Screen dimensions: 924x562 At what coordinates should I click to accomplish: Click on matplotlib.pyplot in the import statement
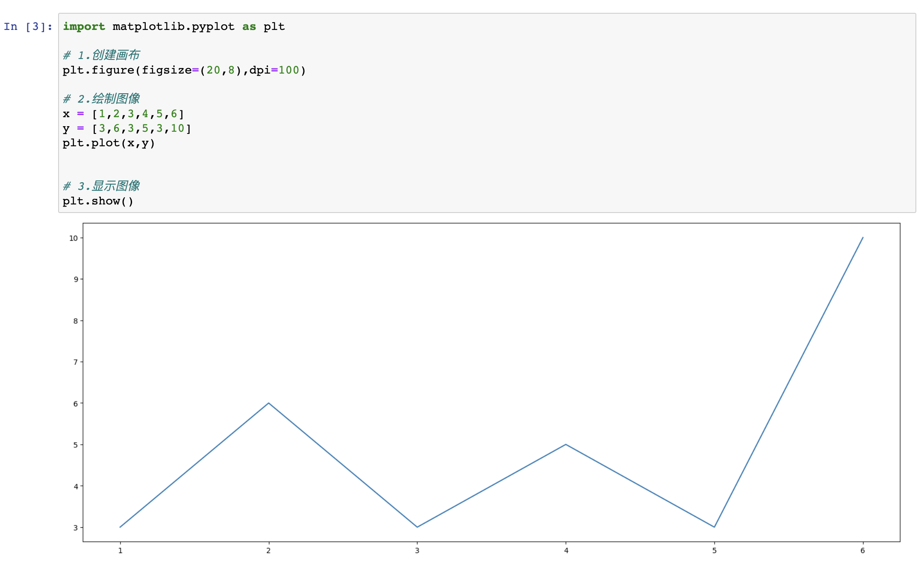[x=174, y=27]
